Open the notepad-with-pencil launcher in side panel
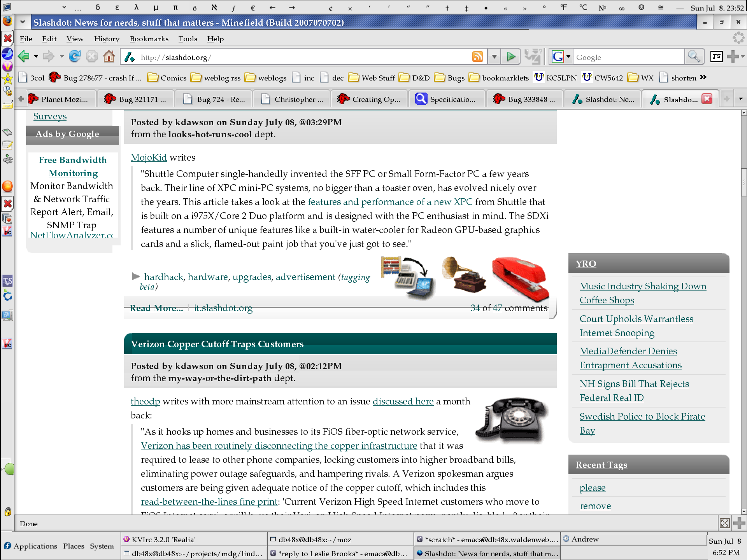The image size is (747, 560). tap(7, 145)
